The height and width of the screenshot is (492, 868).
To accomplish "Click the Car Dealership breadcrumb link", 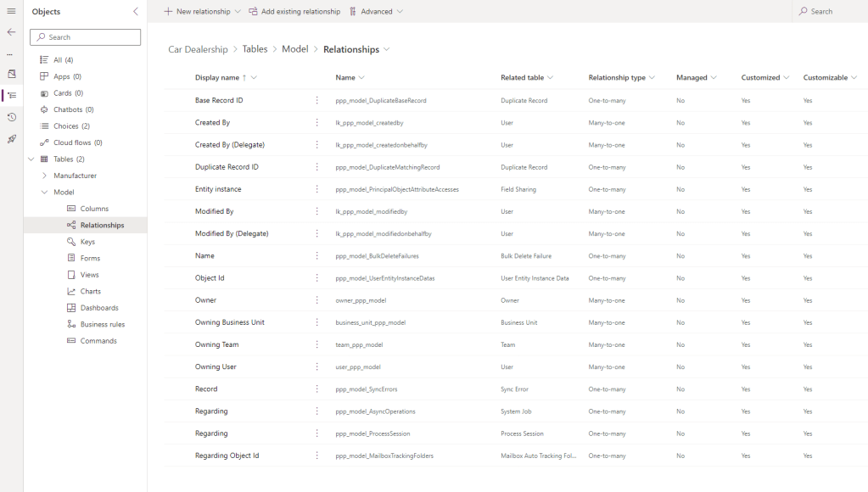I will coord(198,49).
